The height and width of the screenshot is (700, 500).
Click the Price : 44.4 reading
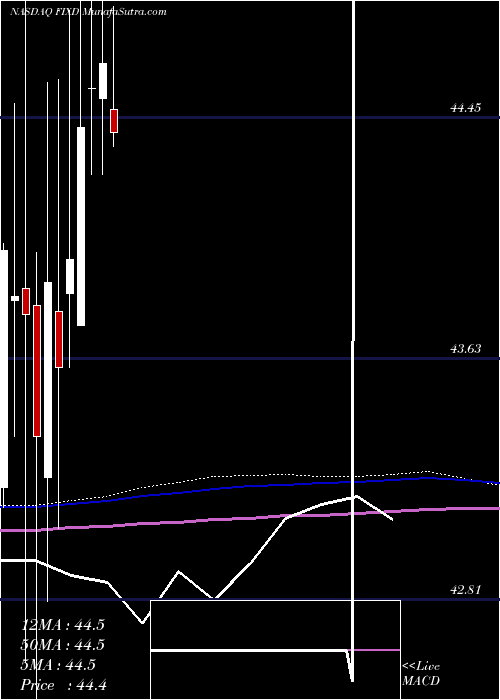coord(63,685)
